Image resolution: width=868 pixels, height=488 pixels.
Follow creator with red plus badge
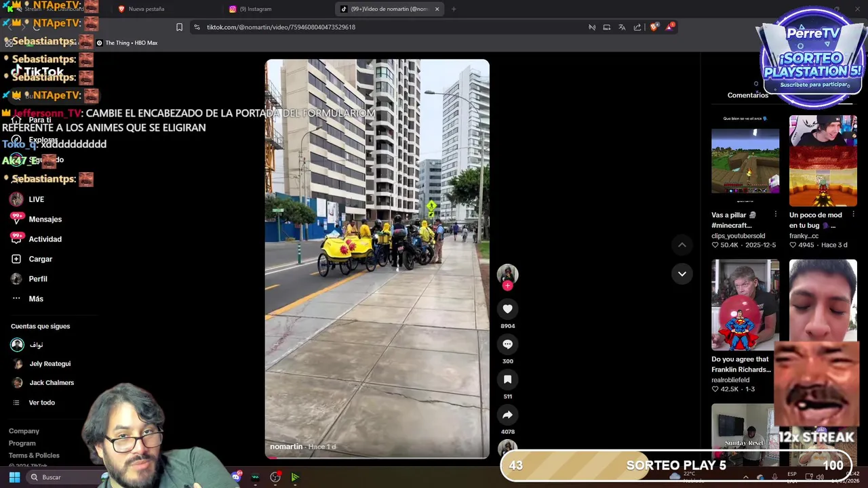(507, 286)
